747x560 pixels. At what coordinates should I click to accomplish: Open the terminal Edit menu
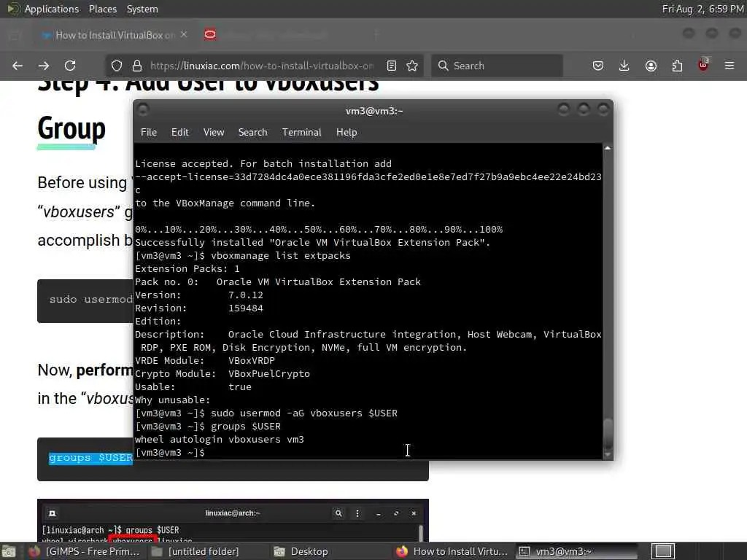180,133
